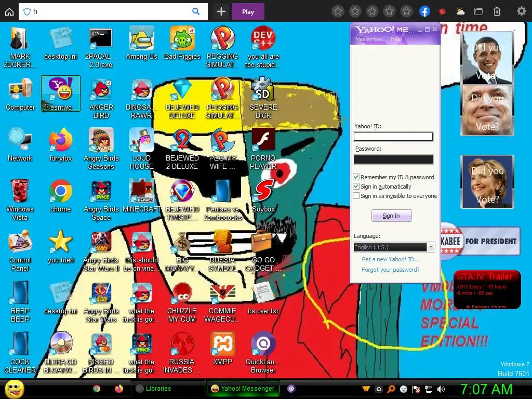Screen dimensions: 532x399
Task: Select the Computer desktop icon
Action: click(x=20, y=95)
